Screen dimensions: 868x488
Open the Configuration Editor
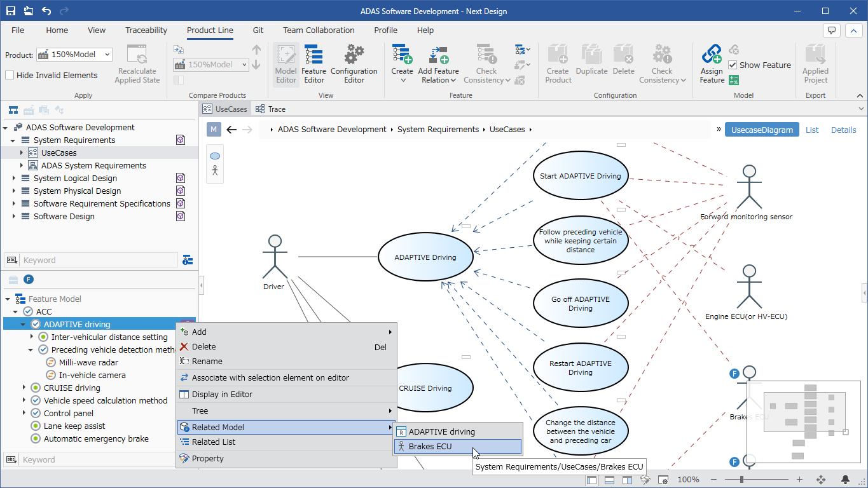(x=354, y=64)
